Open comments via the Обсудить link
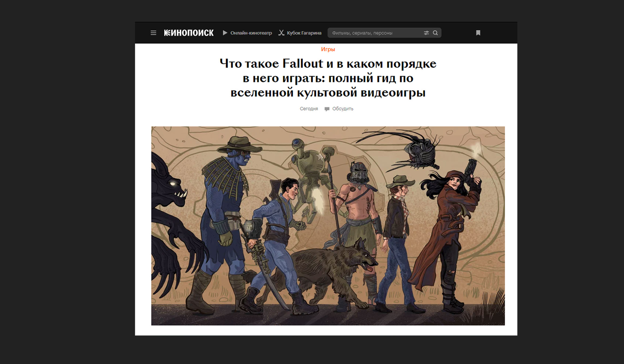Image resolution: width=624 pixels, height=364 pixels. (343, 109)
